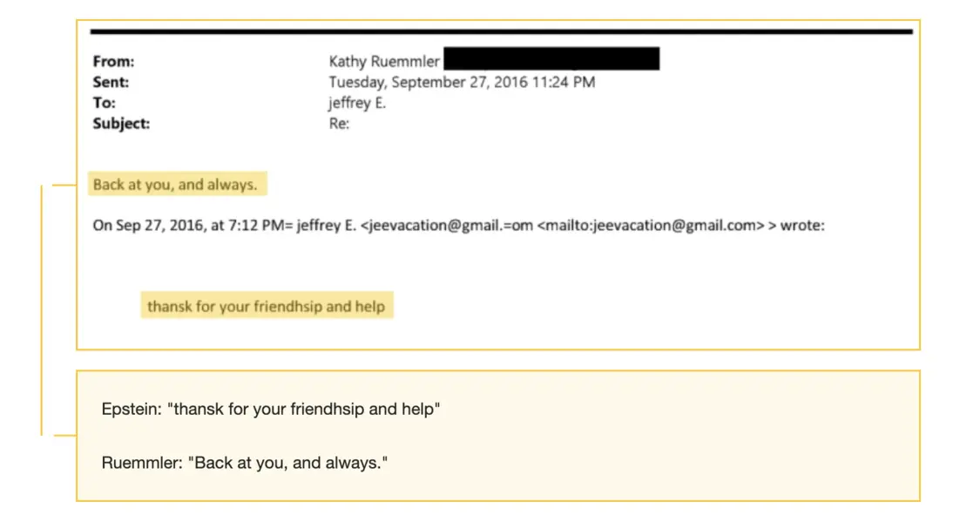Click the subject value Re:
The width and height of the screenshot is (980, 515).
click(x=339, y=124)
